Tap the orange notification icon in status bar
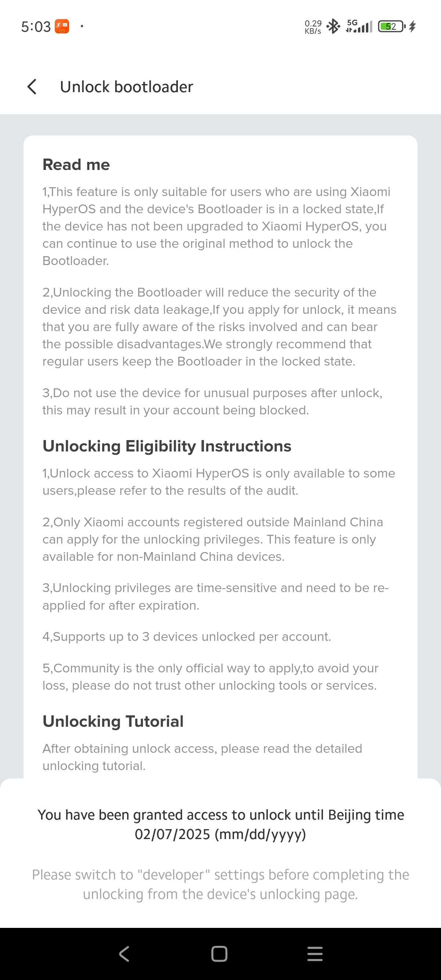The height and width of the screenshot is (980, 441). (62, 27)
